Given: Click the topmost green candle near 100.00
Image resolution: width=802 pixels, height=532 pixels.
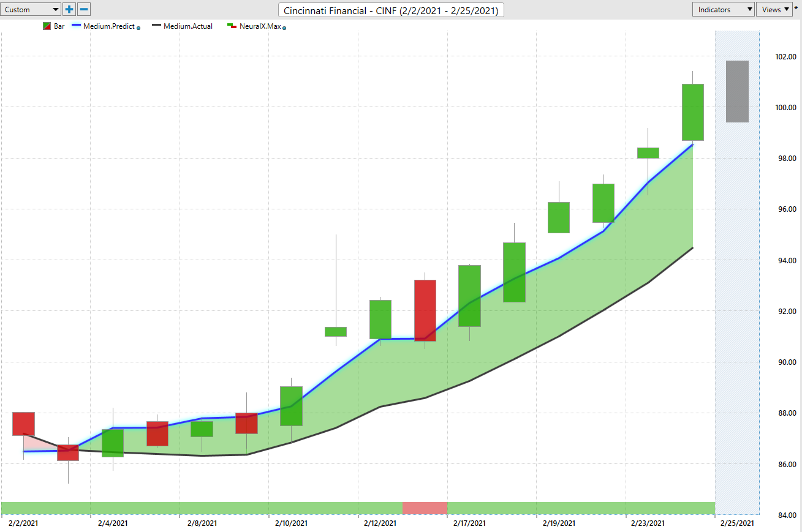Looking at the screenshot, I should tap(692, 112).
